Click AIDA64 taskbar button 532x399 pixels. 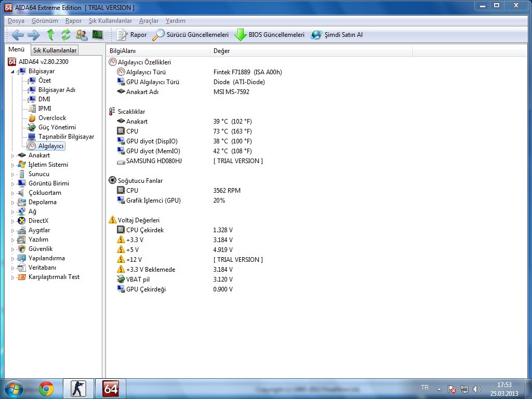point(111,389)
